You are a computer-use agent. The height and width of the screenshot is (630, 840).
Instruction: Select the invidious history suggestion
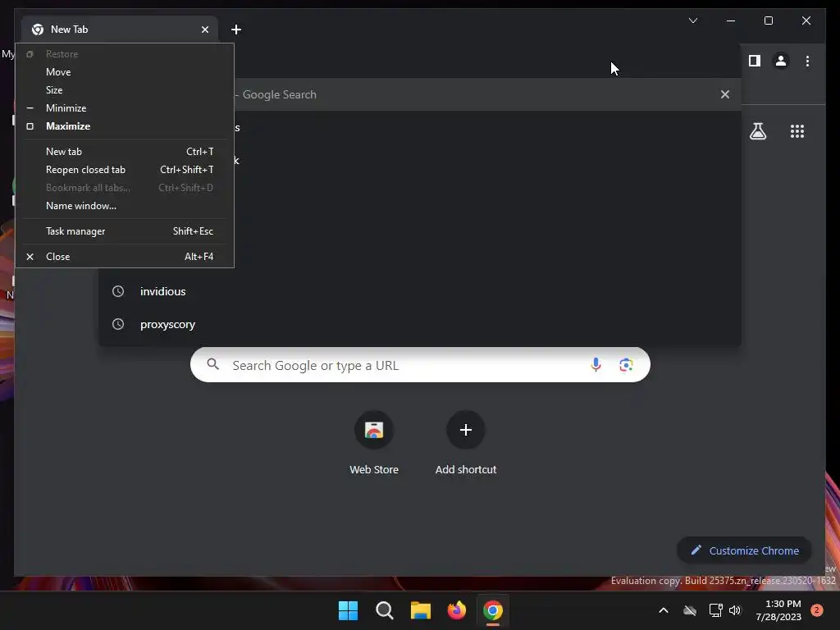point(420,291)
